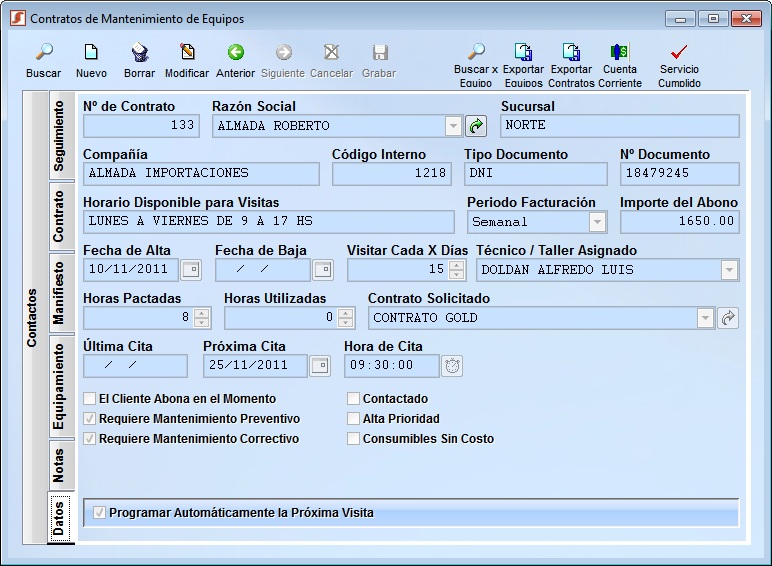Click the Borrar trash icon
This screenshot has height=566, width=772.
pos(140,53)
